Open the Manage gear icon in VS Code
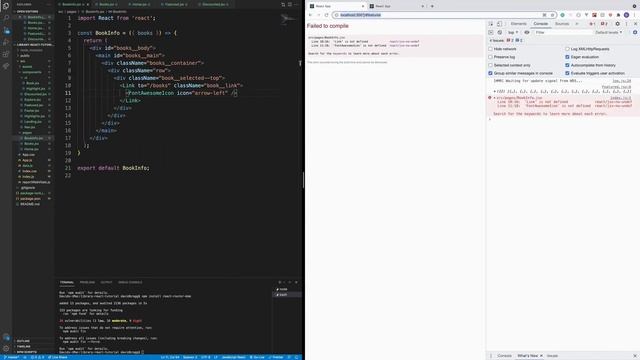Screen dimensions: 640x360 [x=6, y=349]
